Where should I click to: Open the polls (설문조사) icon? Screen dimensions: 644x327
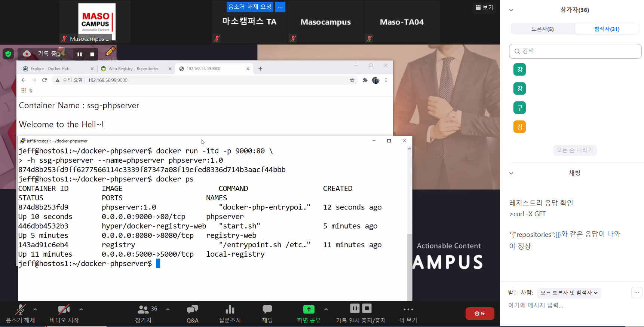(230, 310)
